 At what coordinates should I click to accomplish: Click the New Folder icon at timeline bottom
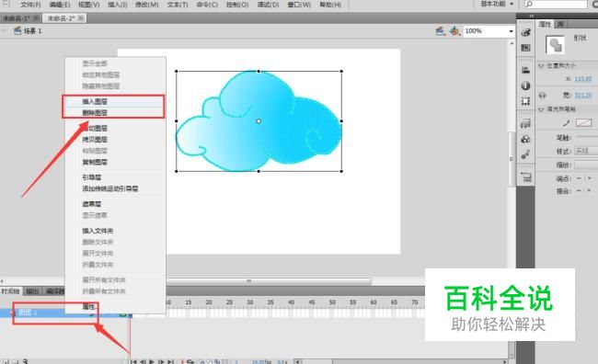point(16,361)
